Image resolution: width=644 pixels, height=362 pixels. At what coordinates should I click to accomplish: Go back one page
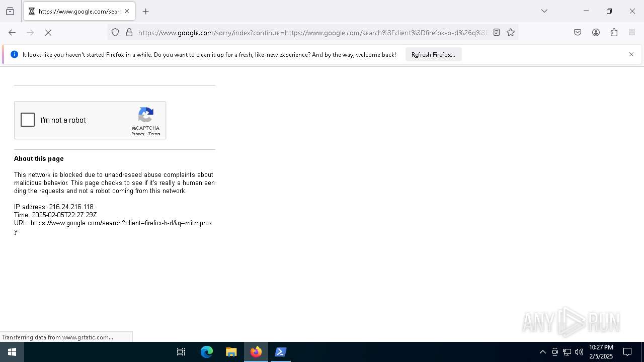coord(12,33)
